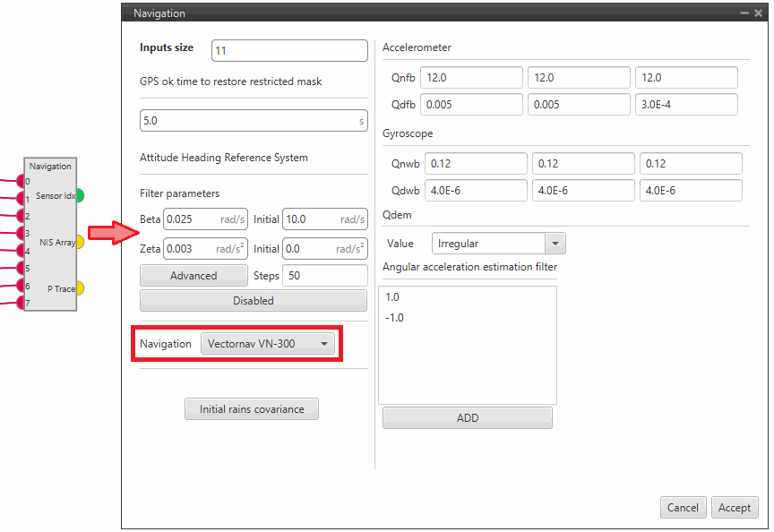This screenshot has width=774, height=532.
Task: Click input port 0 on Navigation block
Action: click(25, 182)
